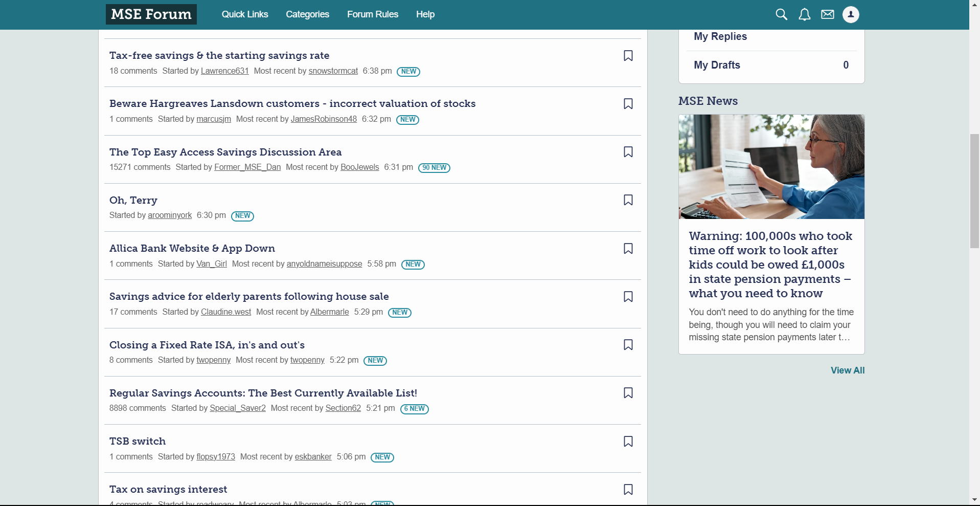The height and width of the screenshot is (506, 980).
Task: Open thread Beware Hargreaves Lansdown customers
Action: (x=292, y=103)
